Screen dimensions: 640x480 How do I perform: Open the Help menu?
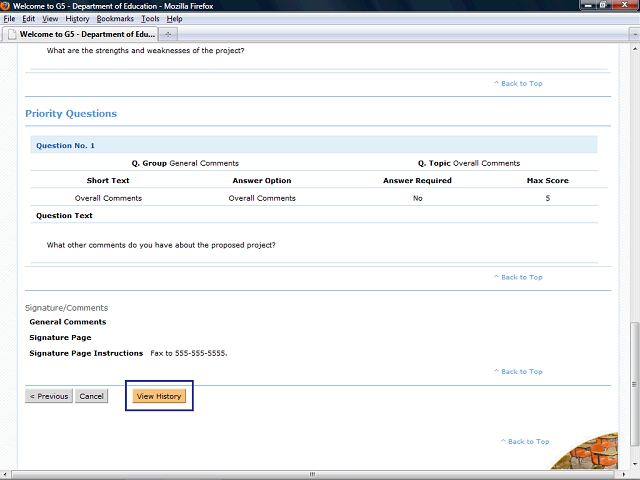[174, 19]
